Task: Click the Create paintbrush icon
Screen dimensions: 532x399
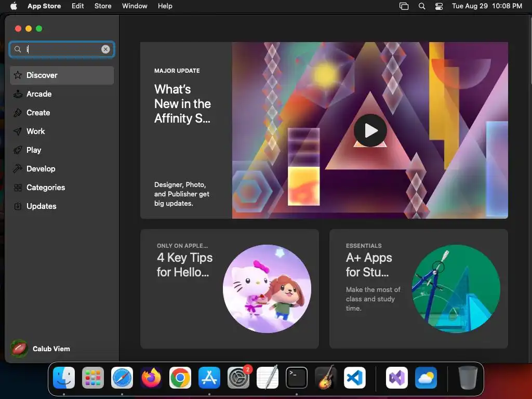Action: [x=18, y=113]
